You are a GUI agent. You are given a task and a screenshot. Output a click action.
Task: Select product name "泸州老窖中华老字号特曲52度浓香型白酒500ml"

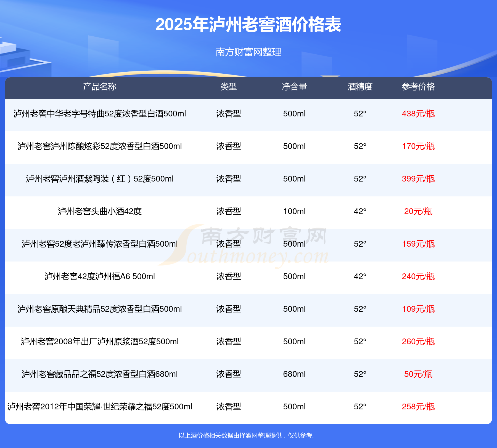[x=100, y=114]
